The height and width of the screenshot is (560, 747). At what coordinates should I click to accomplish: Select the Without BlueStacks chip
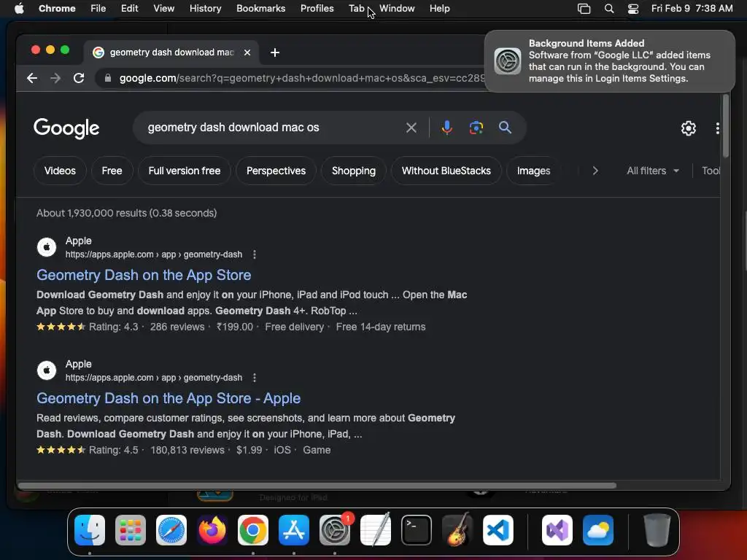[446, 171]
